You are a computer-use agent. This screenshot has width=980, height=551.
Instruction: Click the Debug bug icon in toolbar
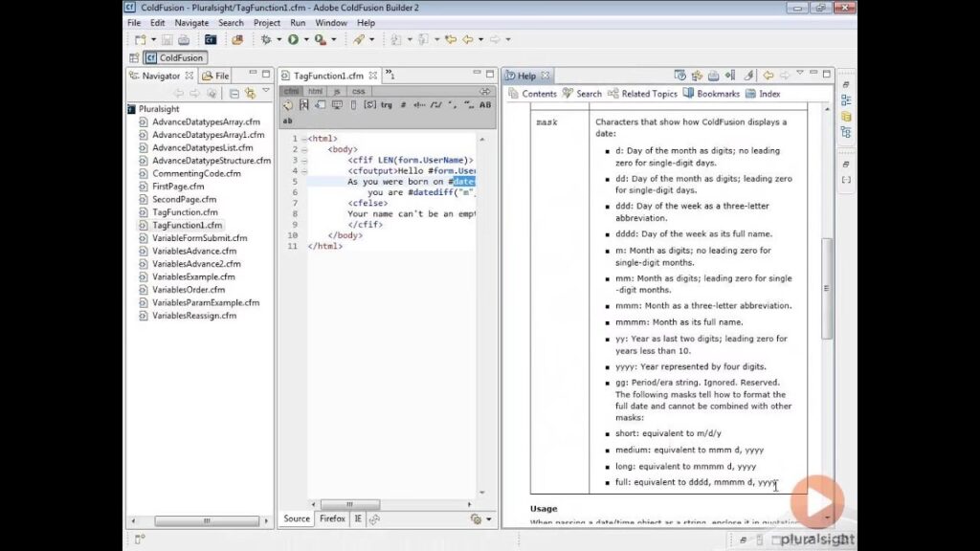point(266,39)
